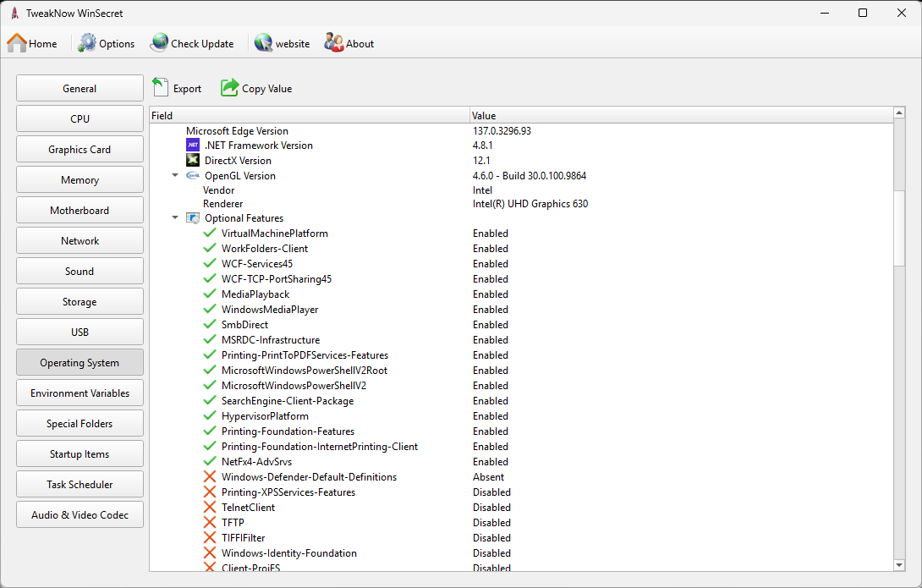The height and width of the screenshot is (588, 922).
Task: Click the .NET Framework Version icon
Action: pos(193,145)
